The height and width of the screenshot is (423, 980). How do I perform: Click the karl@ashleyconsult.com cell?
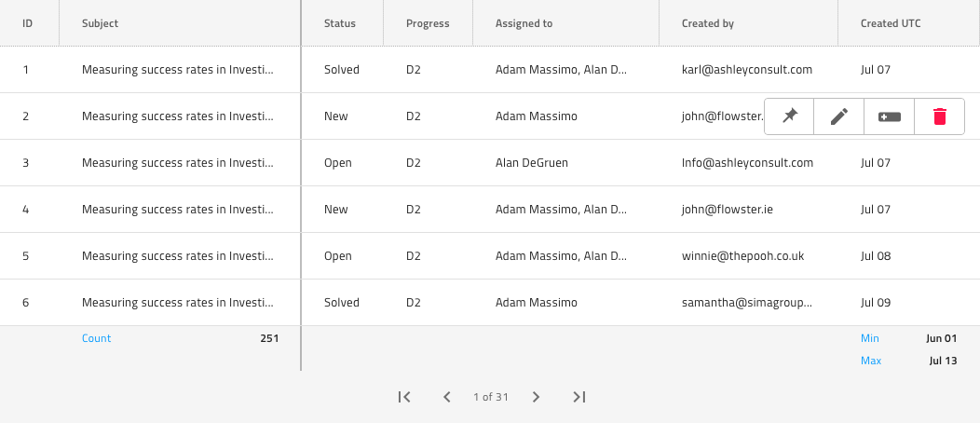coord(747,70)
